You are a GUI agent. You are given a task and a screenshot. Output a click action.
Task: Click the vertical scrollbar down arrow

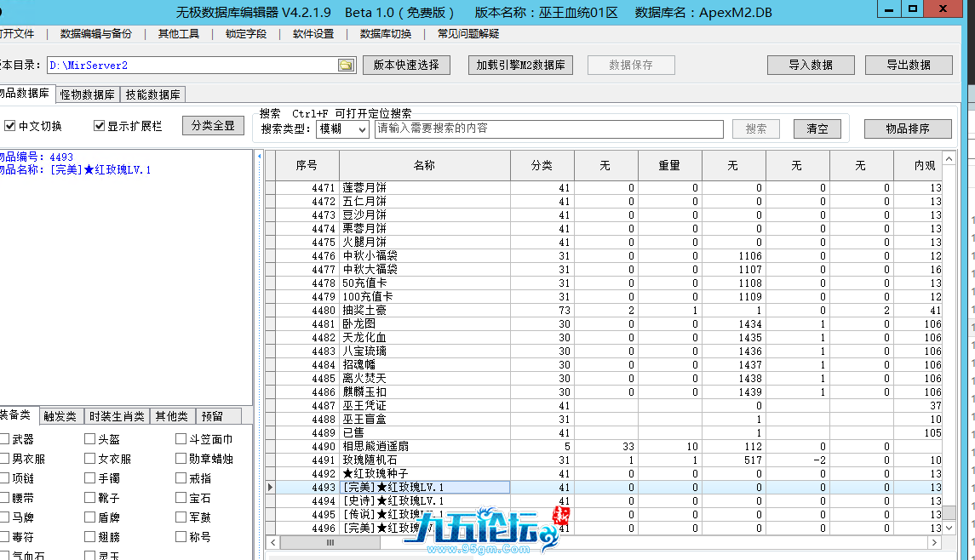[x=949, y=529]
